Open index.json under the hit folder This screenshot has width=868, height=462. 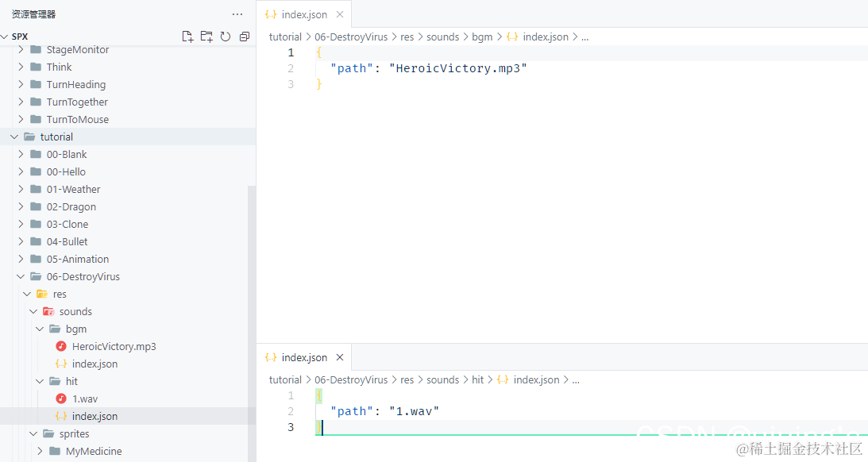[95, 416]
